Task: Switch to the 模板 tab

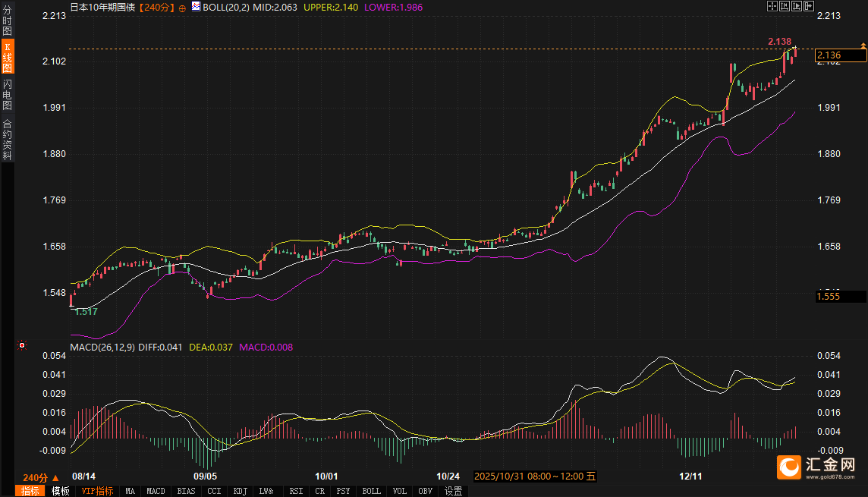Action: [x=60, y=491]
